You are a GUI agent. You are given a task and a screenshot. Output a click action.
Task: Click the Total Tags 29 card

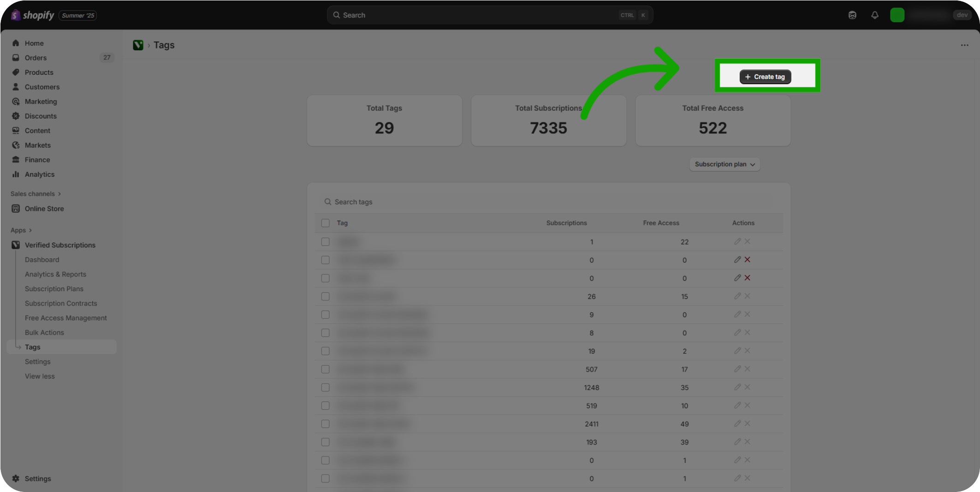384,120
